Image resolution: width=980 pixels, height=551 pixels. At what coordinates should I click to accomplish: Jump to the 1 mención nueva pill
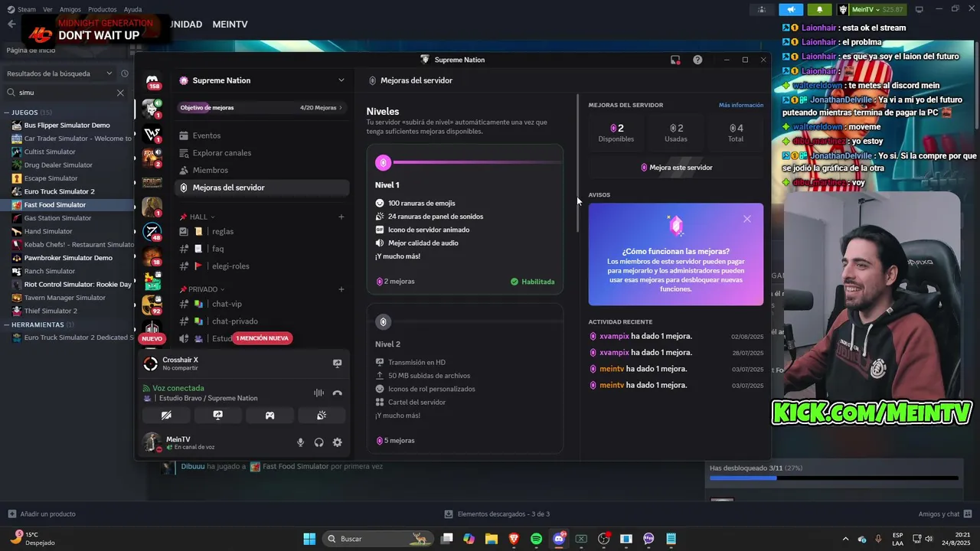pyautogui.click(x=262, y=338)
